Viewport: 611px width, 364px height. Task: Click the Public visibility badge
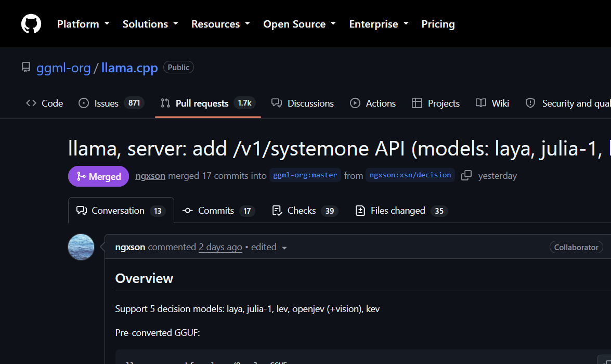point(178,68)
